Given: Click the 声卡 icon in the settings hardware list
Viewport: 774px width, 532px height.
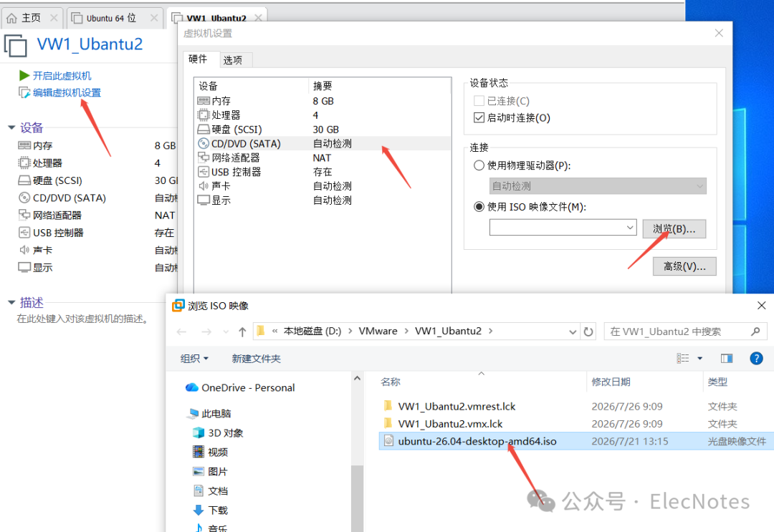Looking at the screenshot, I should [204, 186].
